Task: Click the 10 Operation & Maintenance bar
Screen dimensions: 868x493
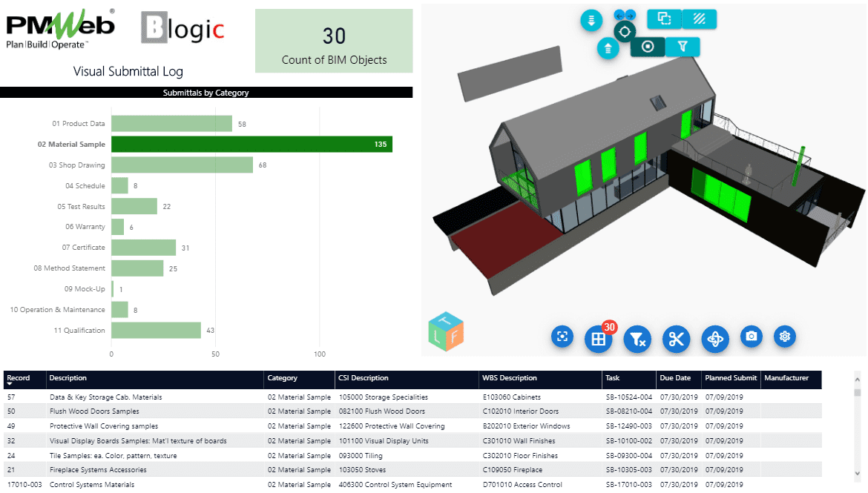Action: tap(119, 309)
